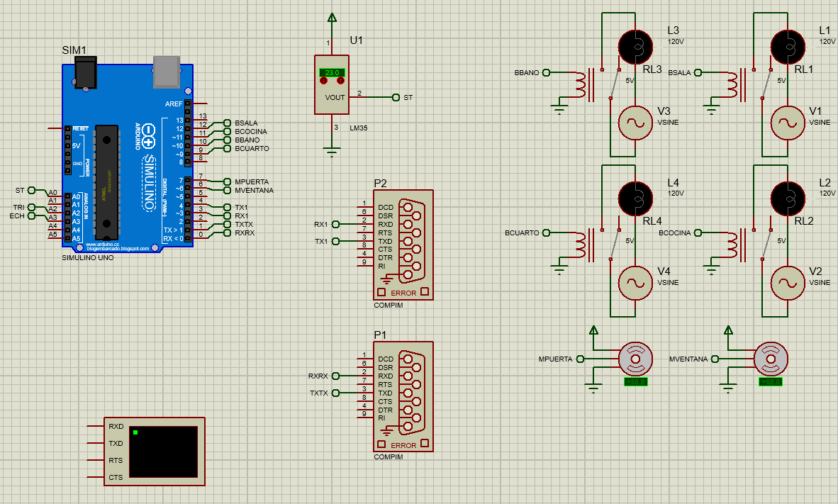Click the BSALA terminal at relay RL1
This screenshot has width=838, height=504.
pos(698,73)
